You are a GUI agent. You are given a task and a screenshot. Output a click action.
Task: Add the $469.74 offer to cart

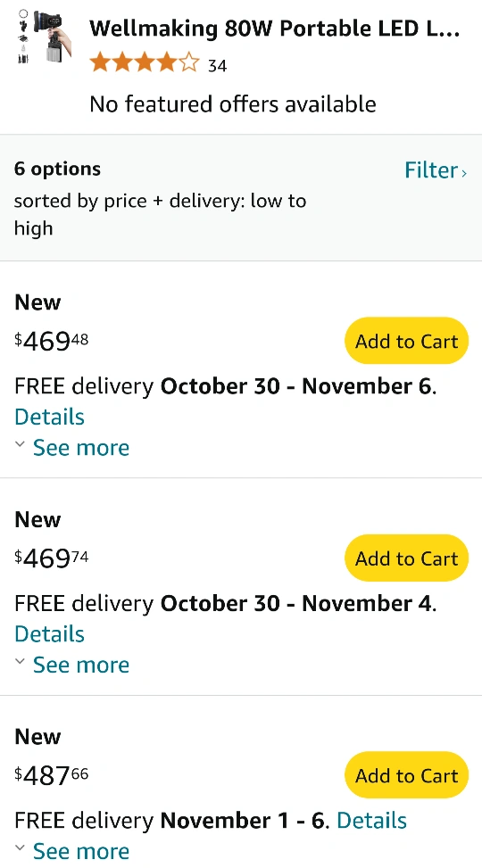(x=407, y=558)
